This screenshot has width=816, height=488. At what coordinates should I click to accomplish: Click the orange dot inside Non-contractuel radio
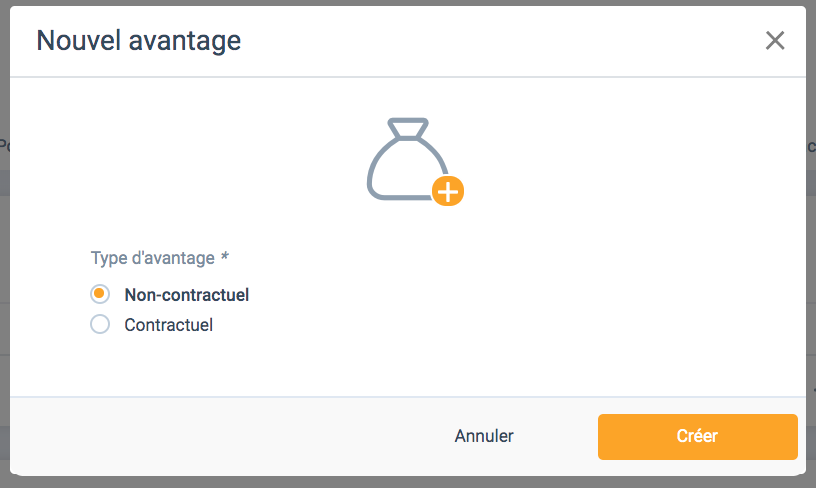pos(99,294)
